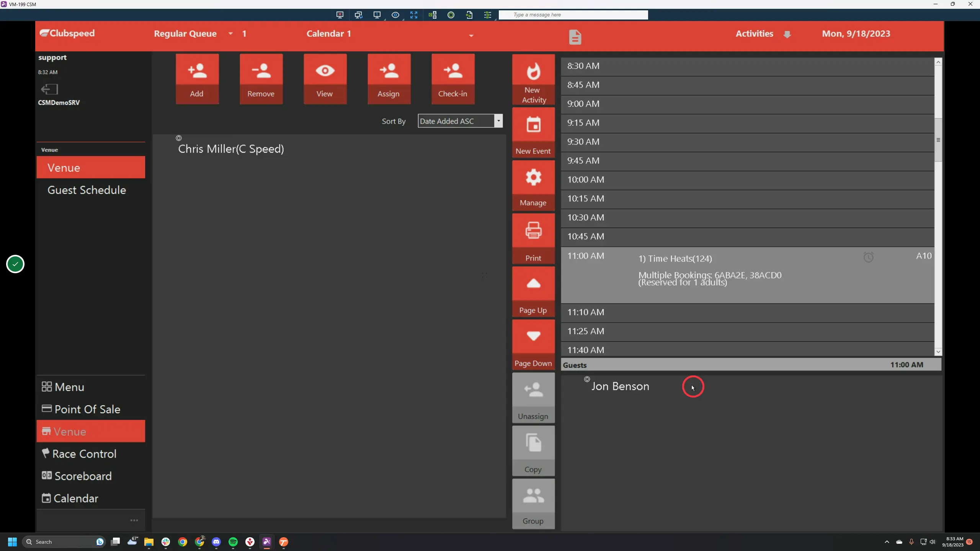This screenshot has height=551, width=980.
Task: Click the Print icon button
Action: pyautogui.click(x=533, y=239)
